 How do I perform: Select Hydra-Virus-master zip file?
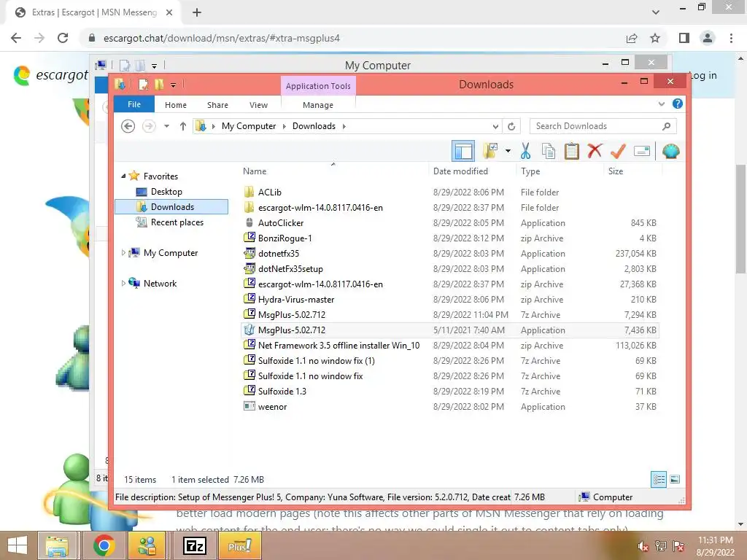point(450,300)
